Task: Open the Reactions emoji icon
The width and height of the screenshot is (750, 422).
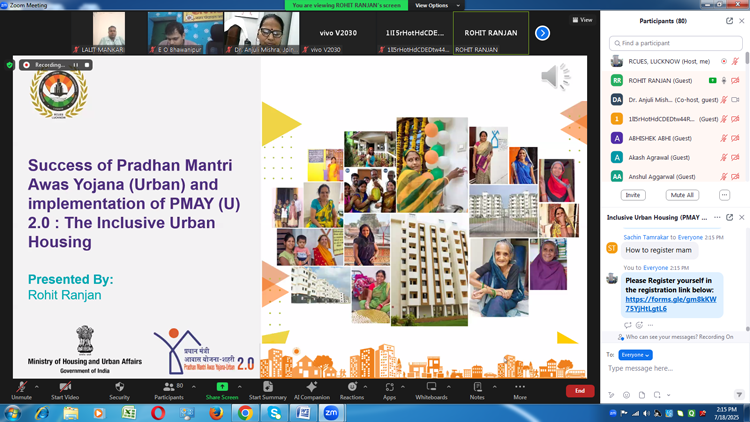Action: click(352, 387)
